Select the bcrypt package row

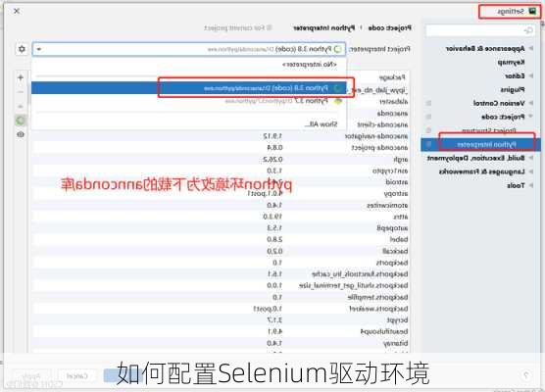tap(221, 320)
